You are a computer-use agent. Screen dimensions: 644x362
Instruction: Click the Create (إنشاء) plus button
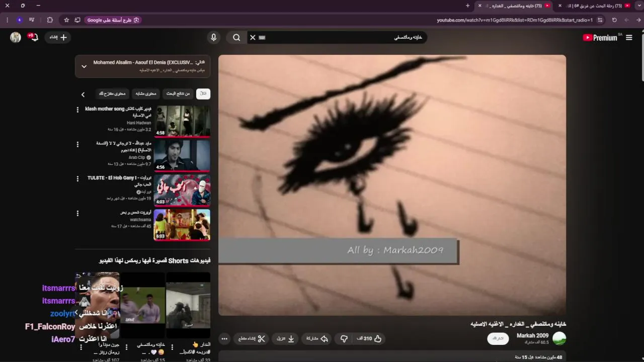58,37
